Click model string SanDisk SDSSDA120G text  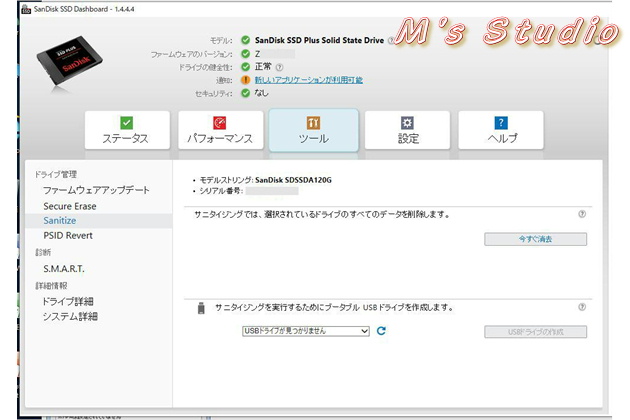tap(293, 180)
